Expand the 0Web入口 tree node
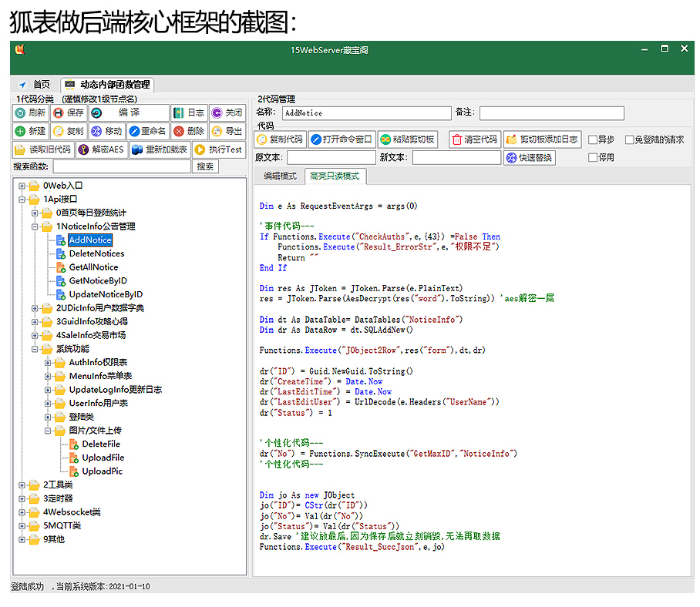This screenshot has height=607, width=700. 22,186
